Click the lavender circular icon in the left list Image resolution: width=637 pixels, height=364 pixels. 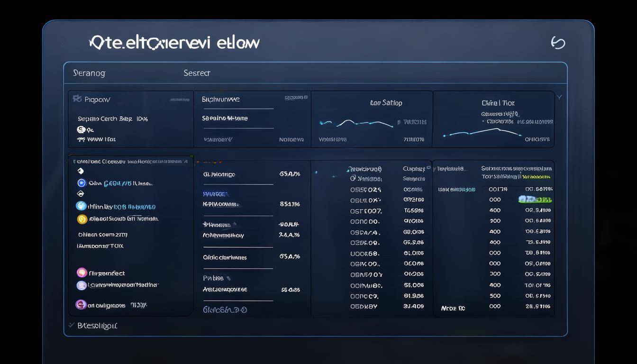(82, 285)
